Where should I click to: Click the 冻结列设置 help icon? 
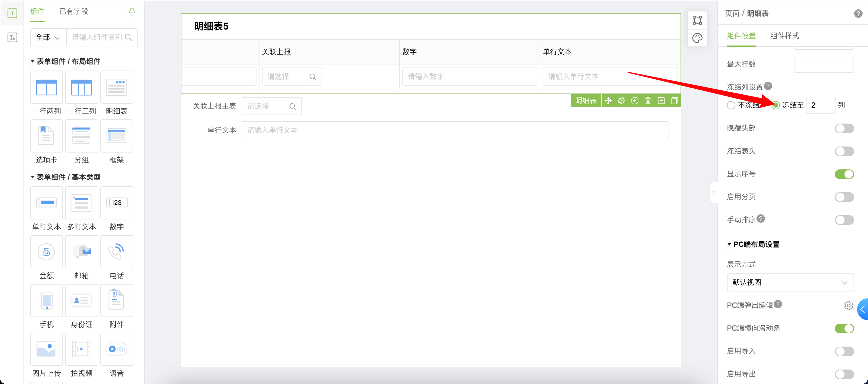768,86
